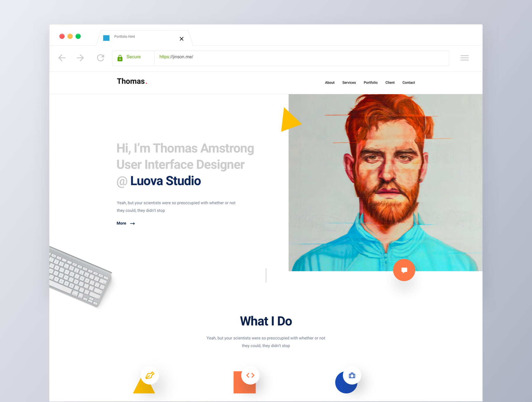Click the browser forward arrow
This screenshot has width=532, height=402.
(x=80, y=58)
